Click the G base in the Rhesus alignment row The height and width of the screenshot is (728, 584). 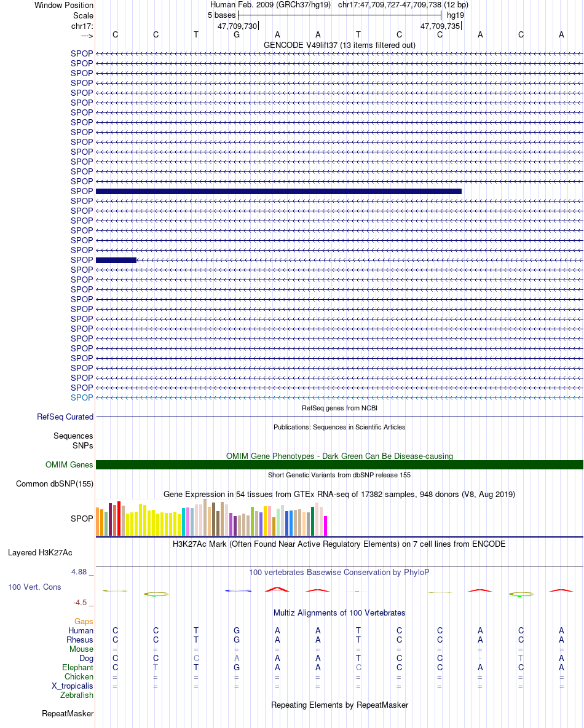click(x=237, y=640)
